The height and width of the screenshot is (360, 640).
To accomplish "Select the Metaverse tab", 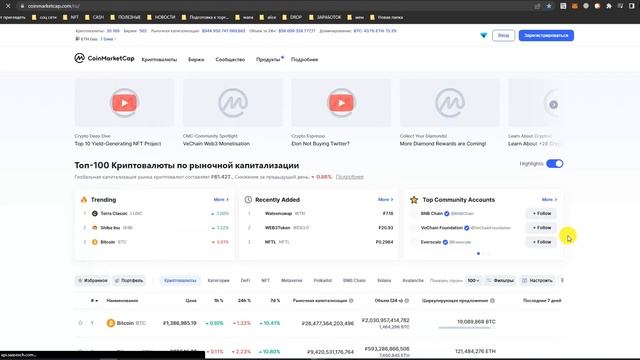I will coord(291,280).
